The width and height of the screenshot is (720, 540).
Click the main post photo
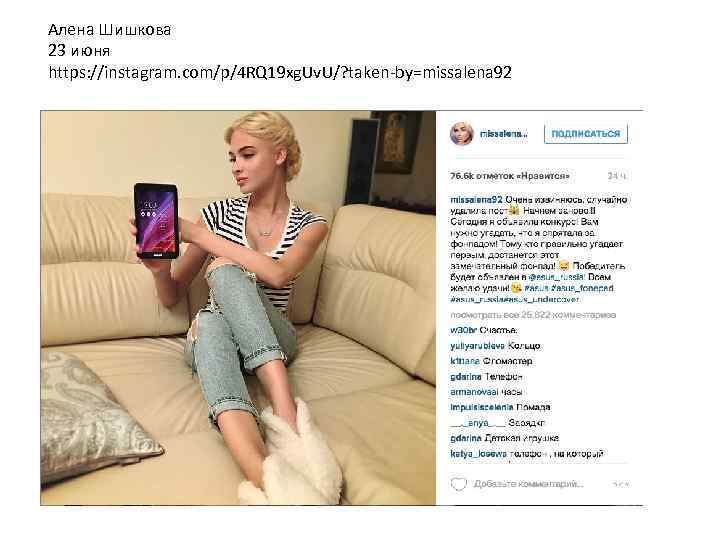(x=238, y=308)
